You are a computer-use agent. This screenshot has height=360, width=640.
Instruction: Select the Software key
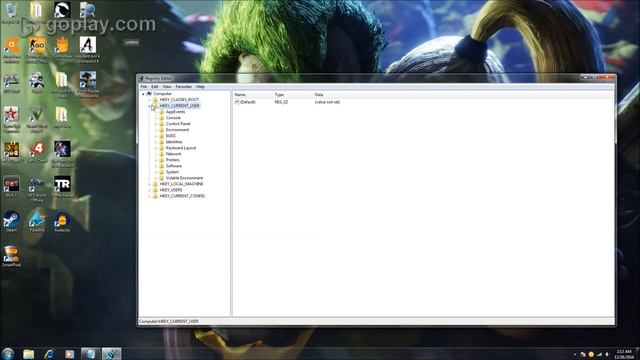click(x=173, y=166)
